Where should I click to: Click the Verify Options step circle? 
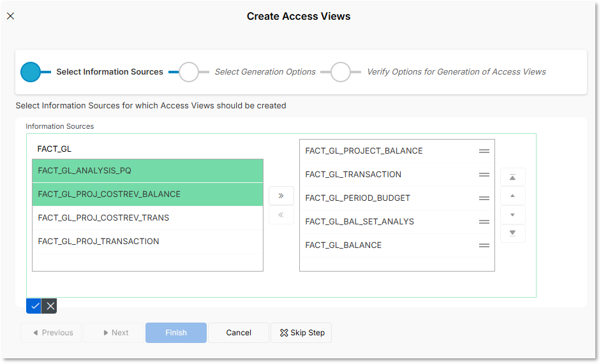340,72
